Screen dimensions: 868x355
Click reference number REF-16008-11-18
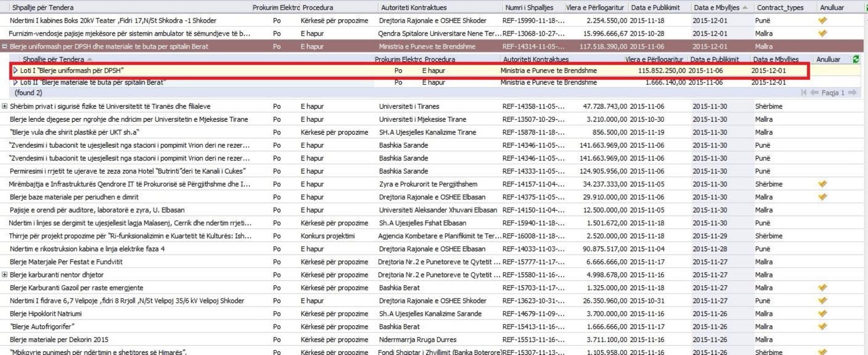click(534, 236)
